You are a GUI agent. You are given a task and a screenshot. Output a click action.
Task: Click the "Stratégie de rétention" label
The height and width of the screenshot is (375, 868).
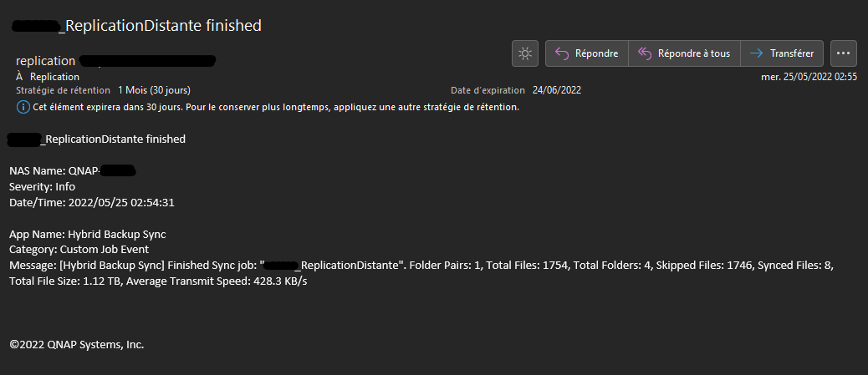[63, 90]
